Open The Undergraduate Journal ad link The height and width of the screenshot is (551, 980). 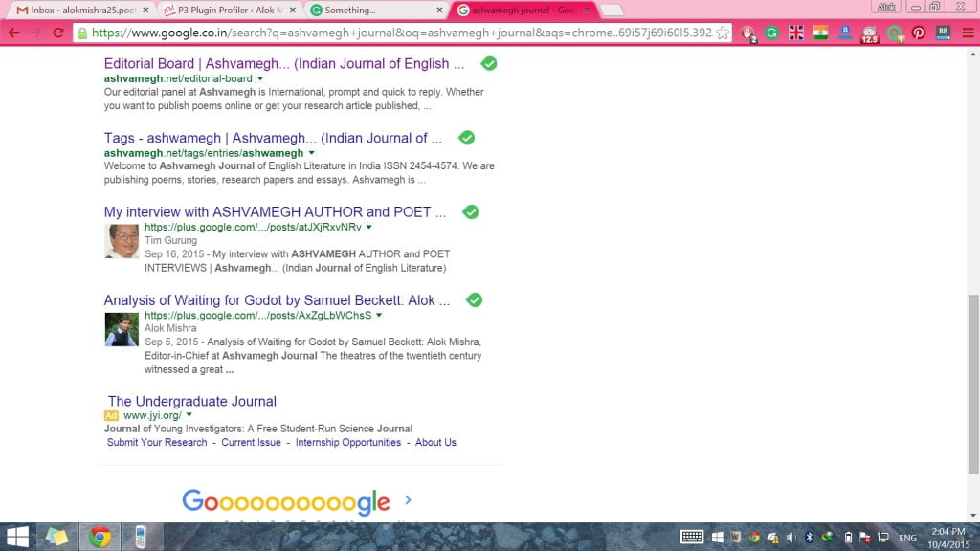(191, 401)
